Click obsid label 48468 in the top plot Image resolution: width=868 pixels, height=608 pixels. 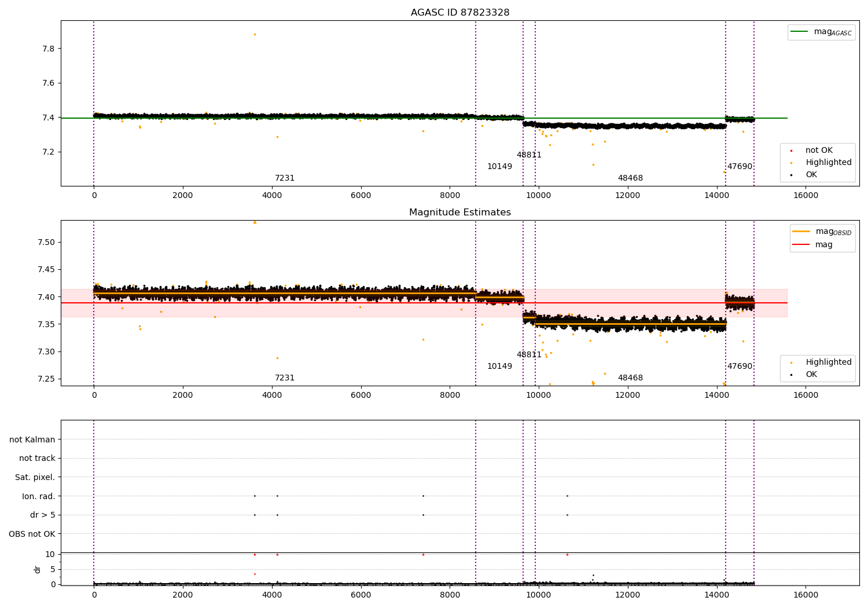630,178
